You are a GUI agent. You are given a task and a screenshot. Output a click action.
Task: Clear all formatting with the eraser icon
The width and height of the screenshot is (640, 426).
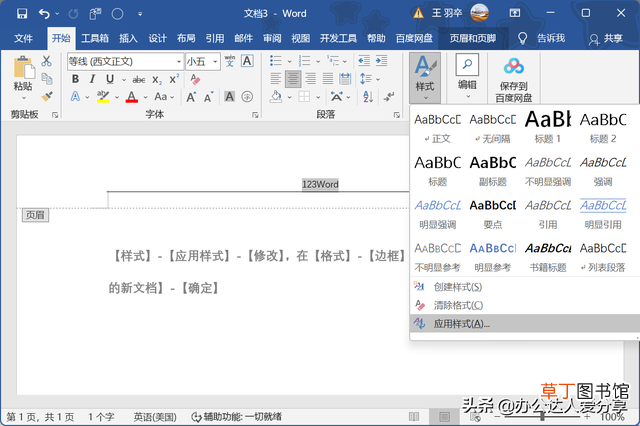click(x=195, y=79)
